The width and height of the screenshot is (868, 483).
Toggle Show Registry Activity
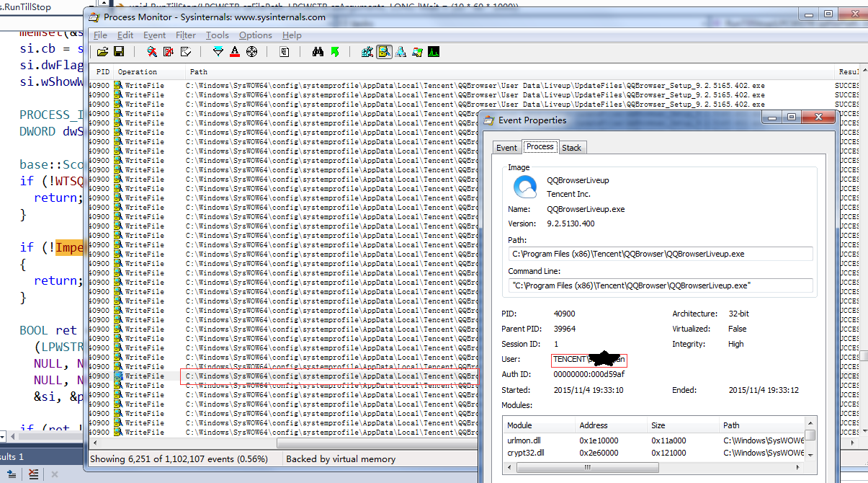367,52
